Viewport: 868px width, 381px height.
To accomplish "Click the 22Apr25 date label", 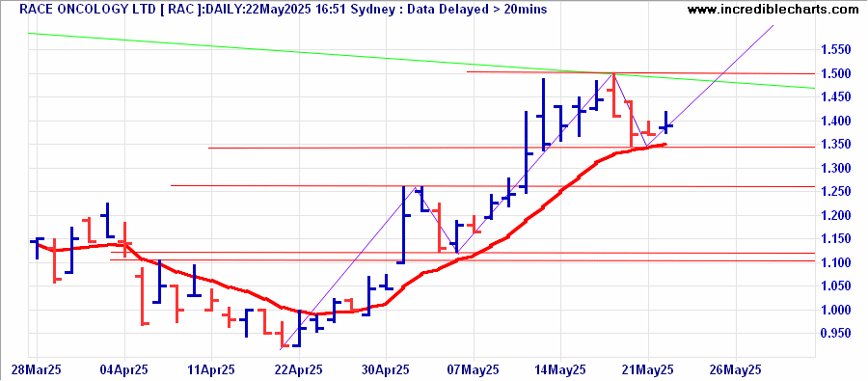I will coord(299,368).
